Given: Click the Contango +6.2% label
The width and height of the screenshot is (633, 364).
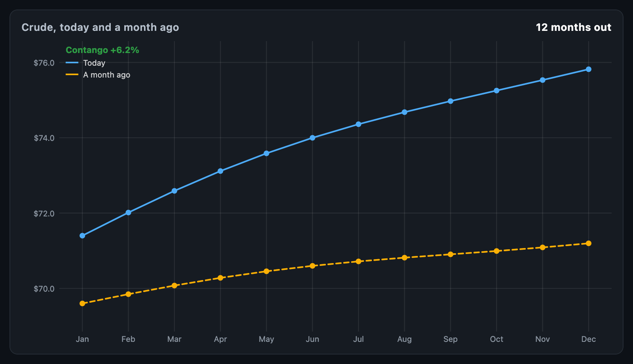Looking at the screenshot, I should coord(102,50).
